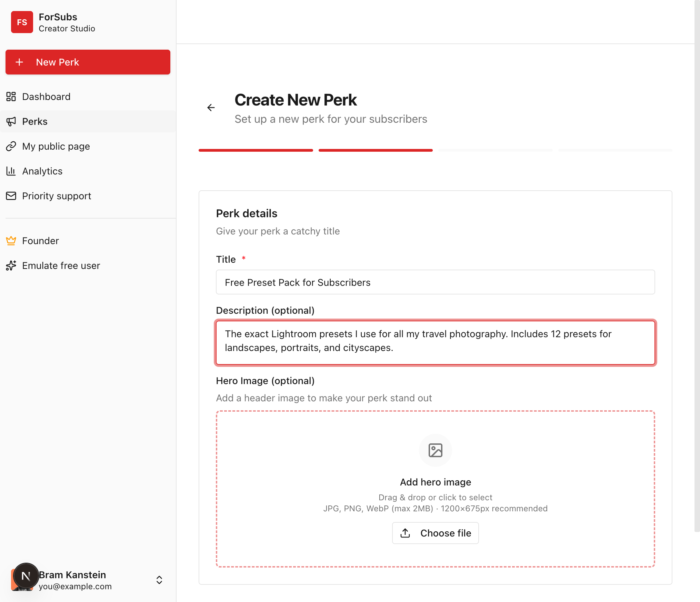
Task: Click the Founder crown icon
Action: pyautogui.click(x=11, y=241)
